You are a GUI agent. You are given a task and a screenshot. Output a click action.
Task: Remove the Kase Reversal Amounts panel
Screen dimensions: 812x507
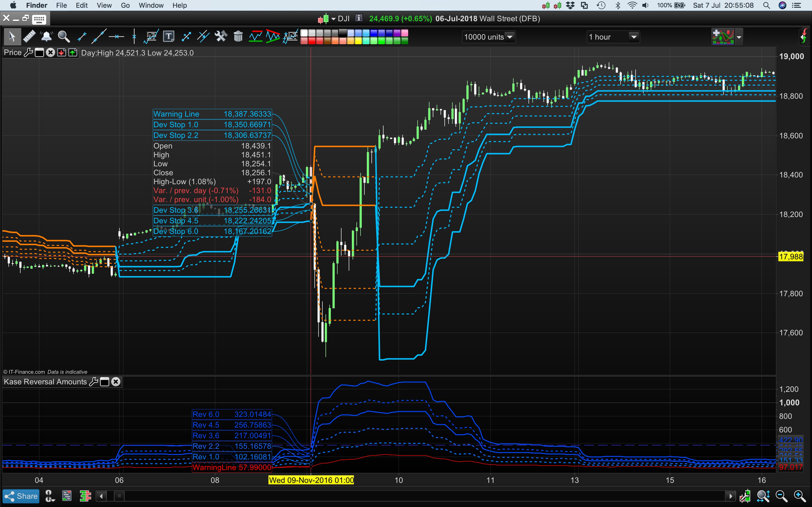click(x=116, y=382)
